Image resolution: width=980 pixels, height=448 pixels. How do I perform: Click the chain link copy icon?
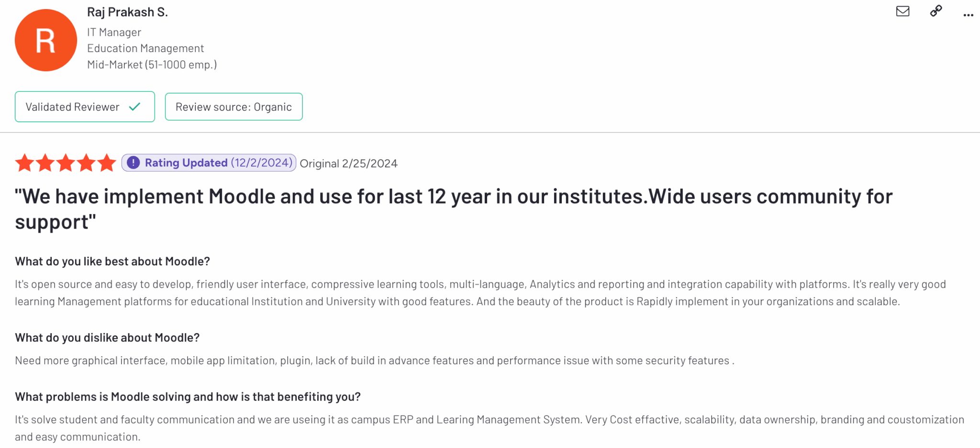pyautogui.click(x=936, y=11)
